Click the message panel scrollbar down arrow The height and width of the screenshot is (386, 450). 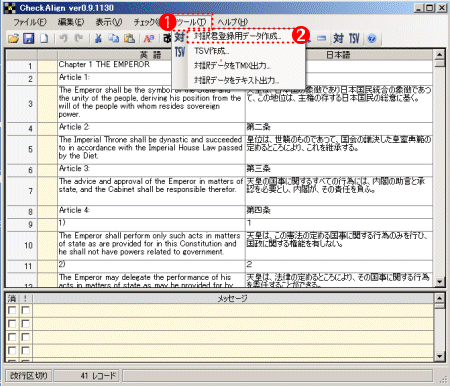click(440, 356)
